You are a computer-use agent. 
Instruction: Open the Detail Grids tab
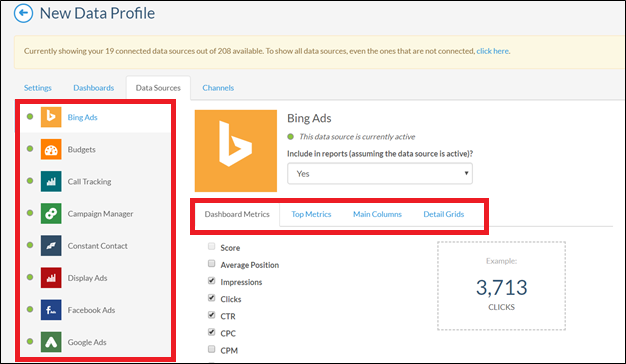point(444,214)
